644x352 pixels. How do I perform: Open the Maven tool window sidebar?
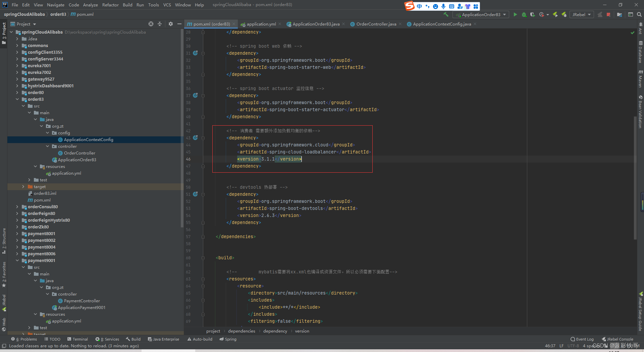point(640,79)
